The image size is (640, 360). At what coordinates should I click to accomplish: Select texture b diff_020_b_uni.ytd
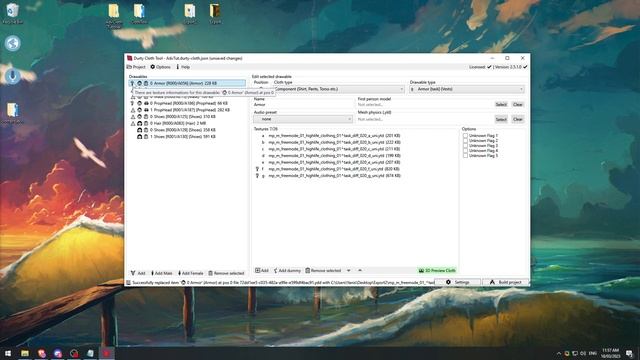(334, 142)
